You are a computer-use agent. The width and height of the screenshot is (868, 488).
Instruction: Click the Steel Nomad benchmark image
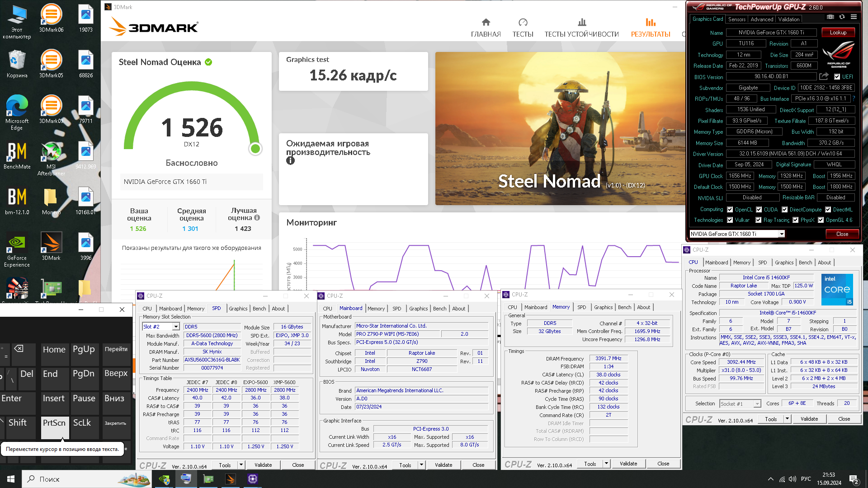[560, 128]
